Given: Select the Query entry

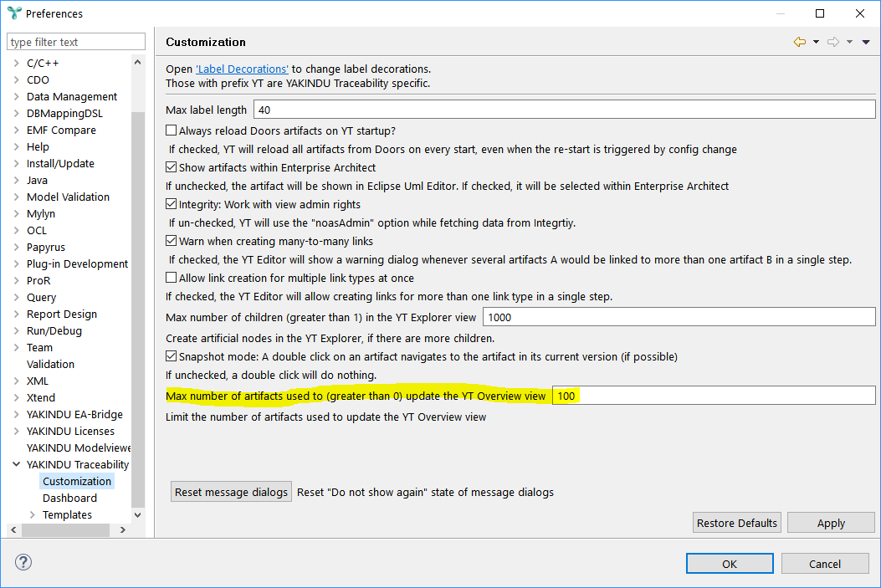Looking at the screenshot, I should click(41, 297).
